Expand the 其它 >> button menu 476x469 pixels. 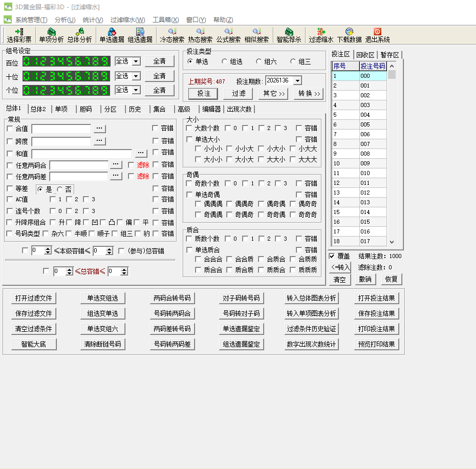pyautogui.click(x=273, y=94)
